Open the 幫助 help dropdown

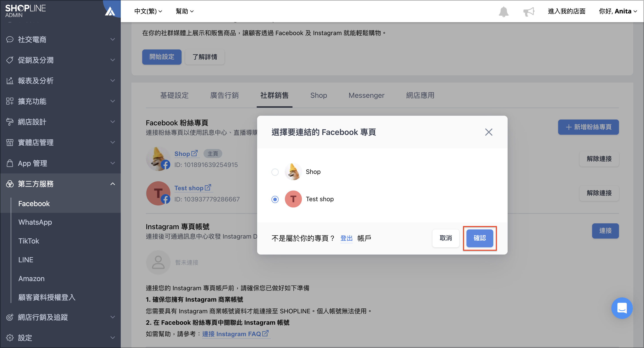click(x=184, y=11)
